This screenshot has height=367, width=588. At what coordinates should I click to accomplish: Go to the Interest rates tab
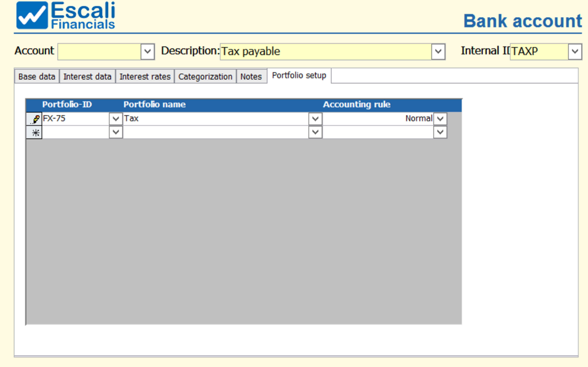coord(145,77)
